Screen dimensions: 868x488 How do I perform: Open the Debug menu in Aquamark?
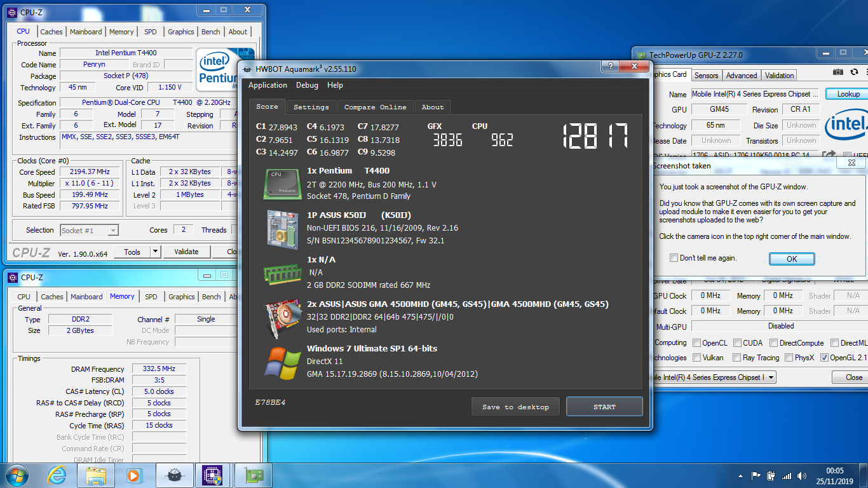click(x=307, y=85)
